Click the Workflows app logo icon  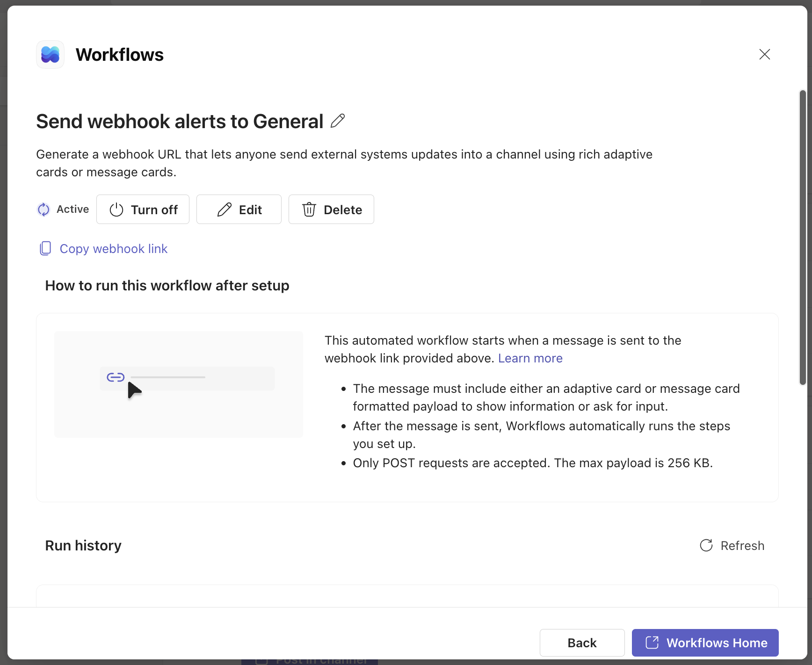coord(51,55)
